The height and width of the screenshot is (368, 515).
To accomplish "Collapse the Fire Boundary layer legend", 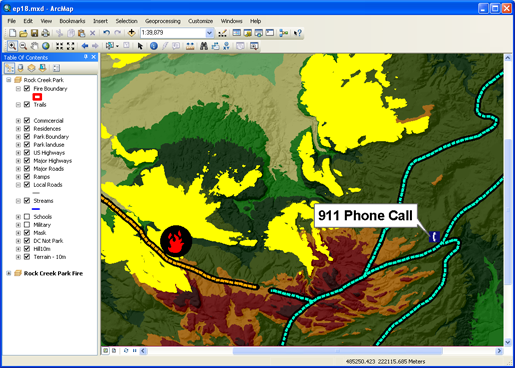I will click(x=18, y=89).
